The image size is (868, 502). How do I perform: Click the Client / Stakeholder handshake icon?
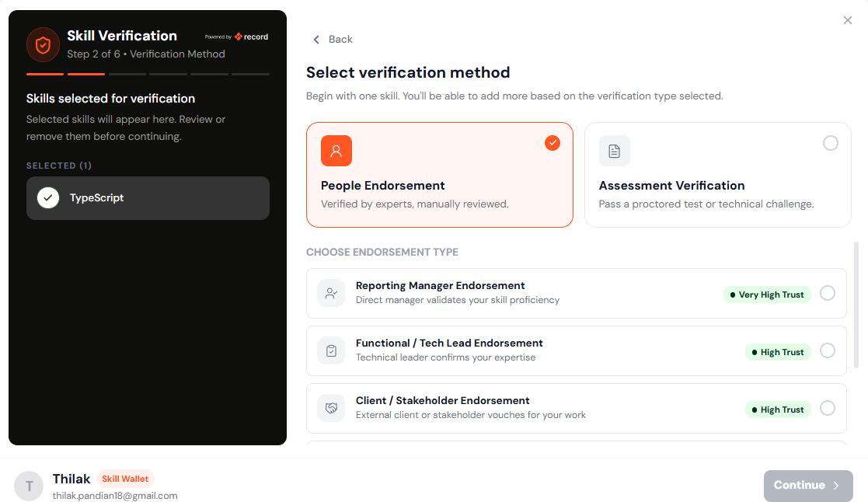click(331, 409)
